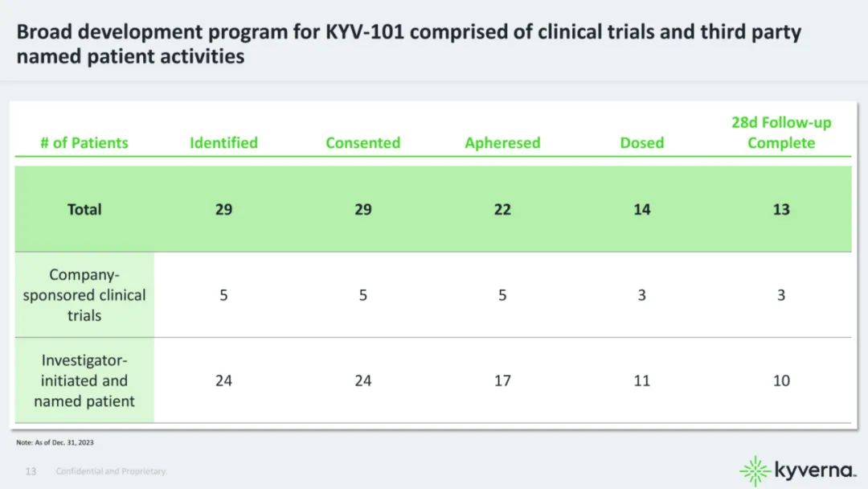Screen dimensions: 868x489
Task: Select the Total row label
Action: (84, 209)
